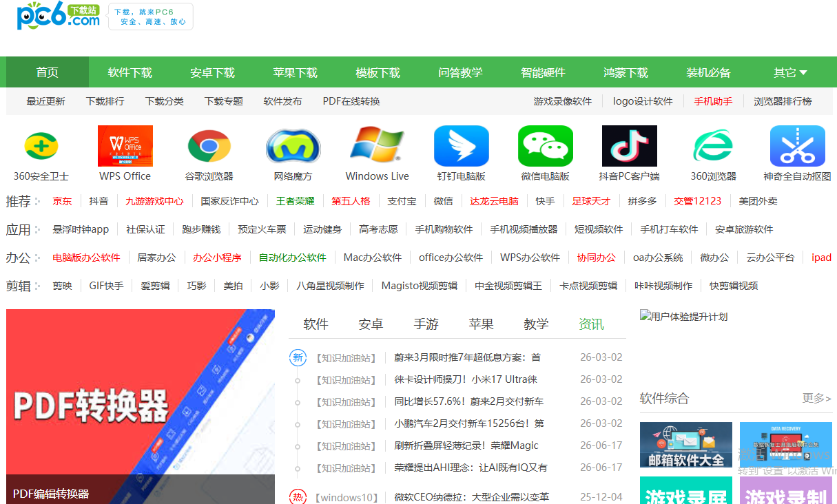Click the 悬浮时钟app link

(81, 229)
